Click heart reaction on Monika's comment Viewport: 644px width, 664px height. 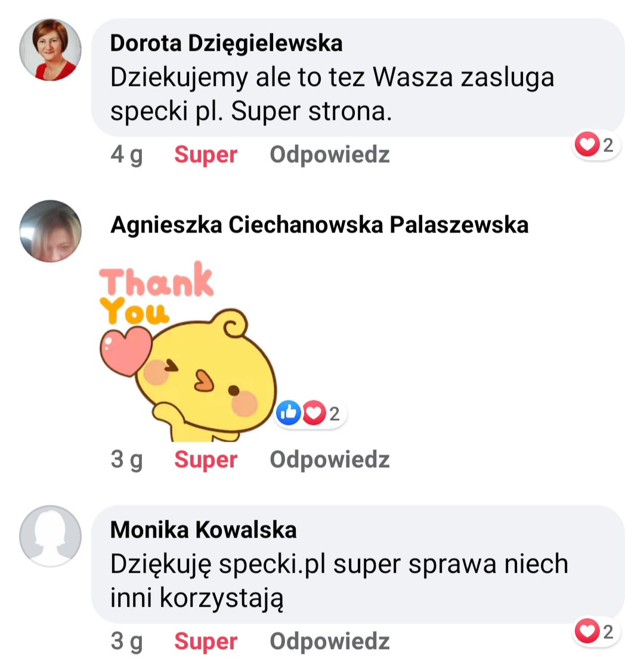(x=587, y=631)
